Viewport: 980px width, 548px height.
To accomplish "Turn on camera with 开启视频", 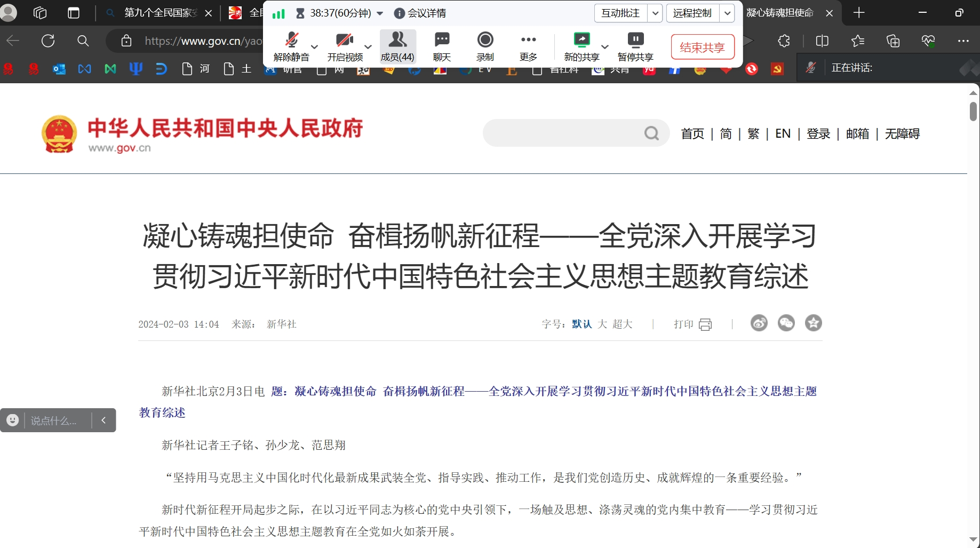I will coord(345,46).
